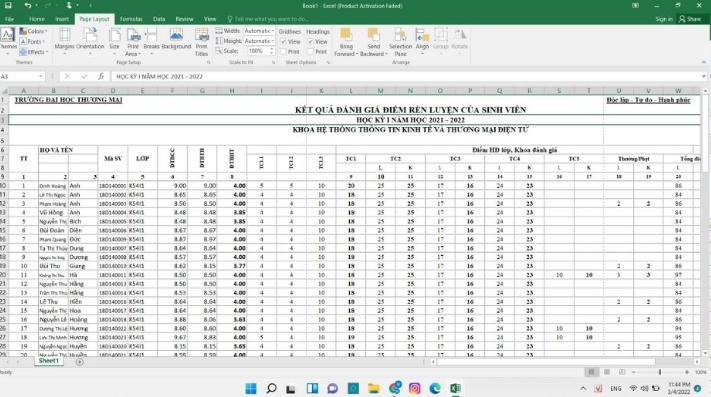
Task: Open the theme Colors dropdown
Action: pyautogui.click(x=34, y=31)
